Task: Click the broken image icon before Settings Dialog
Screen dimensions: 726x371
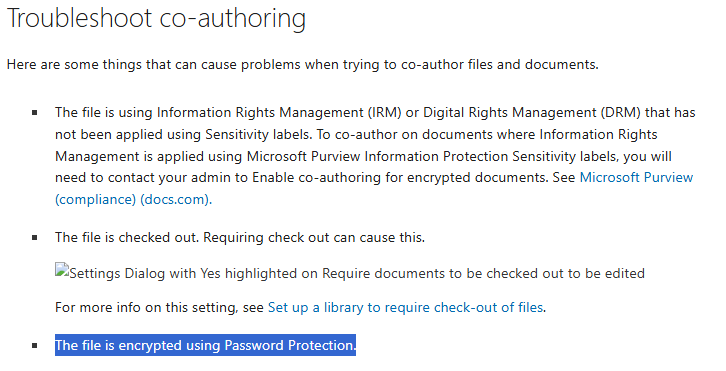Action: (62, 270)
